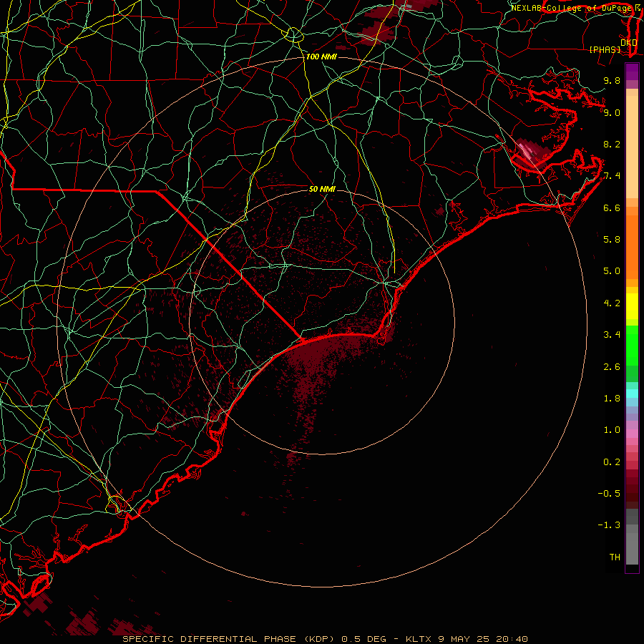Screen dimensions: 644x644
Task: Click the 8.2 value on the color scale
Action: (612, 144)
